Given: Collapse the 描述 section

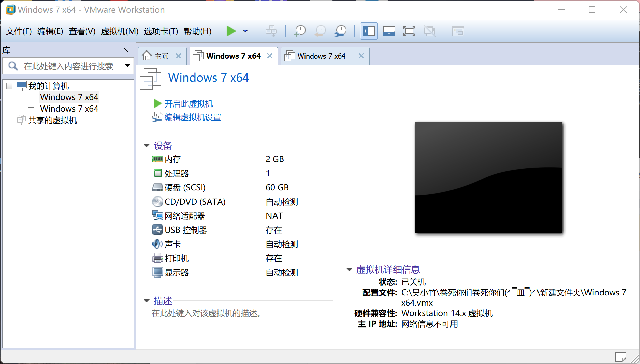Looking at the screenshot, I should tap(147, 301).
